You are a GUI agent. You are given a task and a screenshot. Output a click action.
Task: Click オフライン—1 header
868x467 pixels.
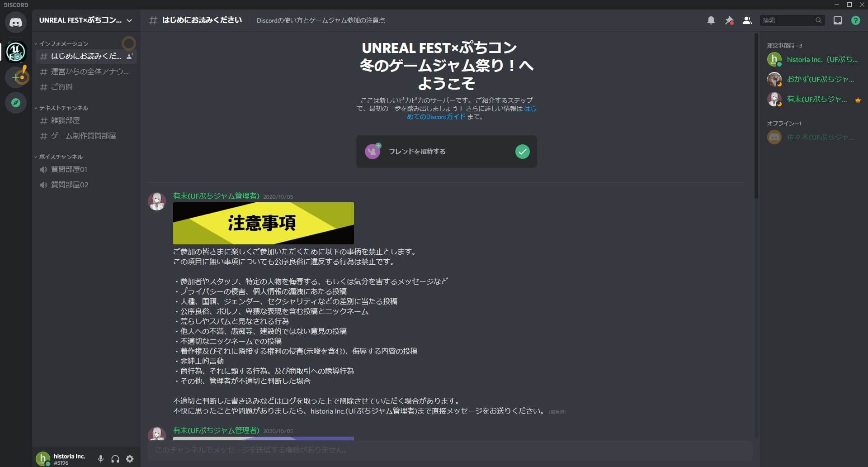[x=784, y=124]
